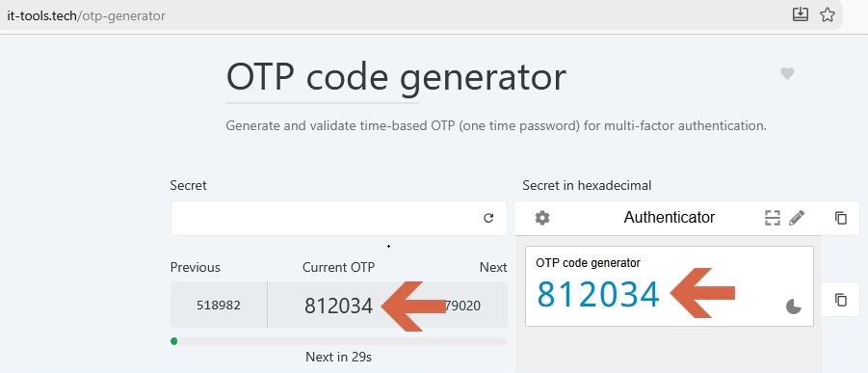Click the OTP code generator page heading

click(396, 77)
